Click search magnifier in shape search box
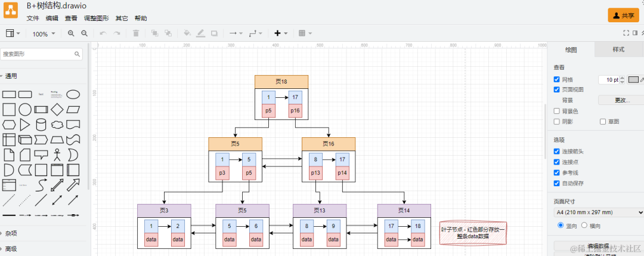 (77, 54)
